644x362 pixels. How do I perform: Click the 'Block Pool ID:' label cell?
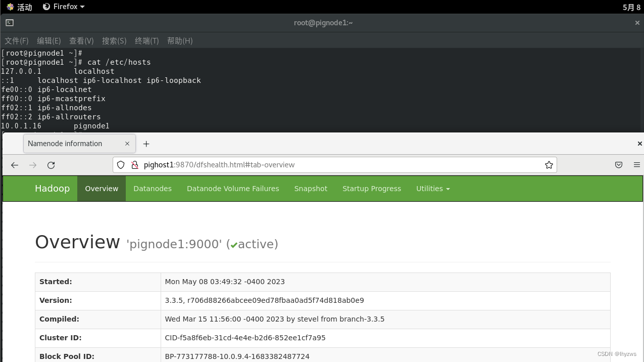(x=98, y=355)
